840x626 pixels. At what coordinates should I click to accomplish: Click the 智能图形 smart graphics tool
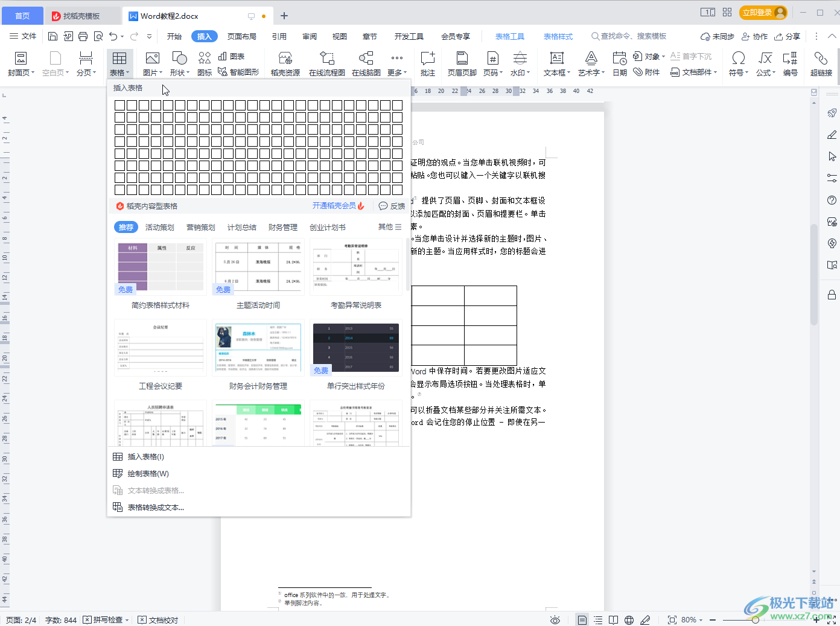point(238,72)
